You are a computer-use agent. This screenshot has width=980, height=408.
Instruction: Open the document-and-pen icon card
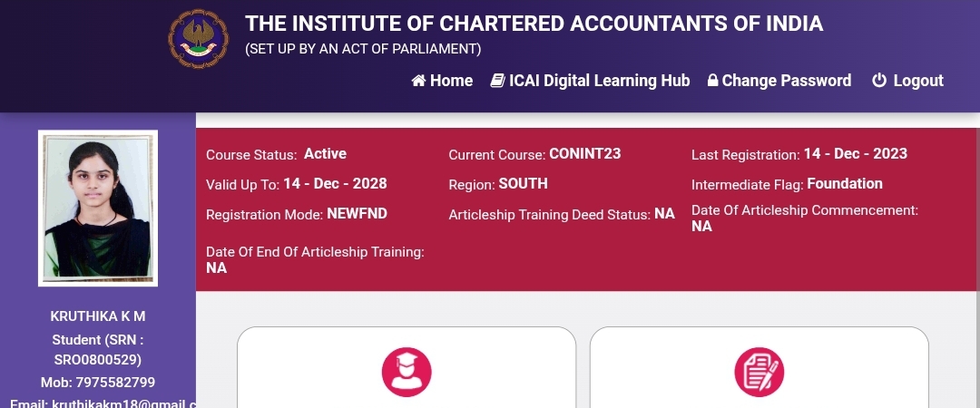pos(759,372)
